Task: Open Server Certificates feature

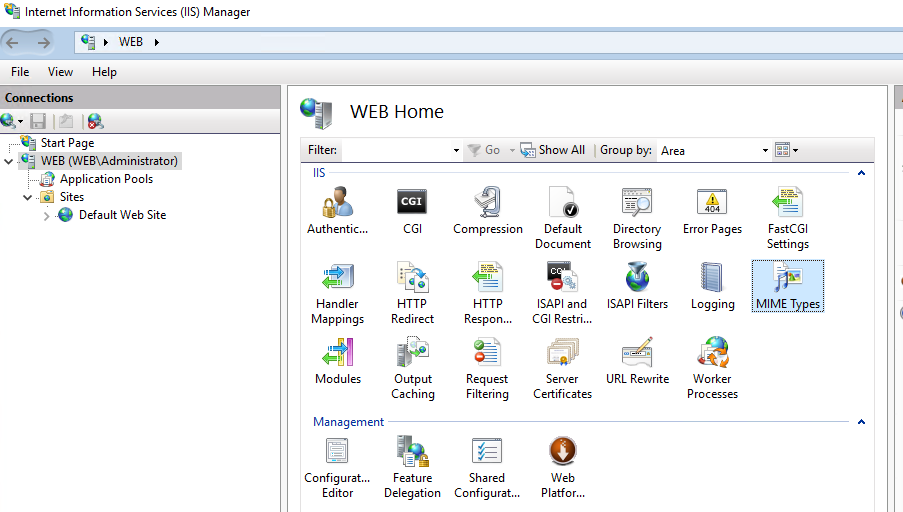Action: 563,369
